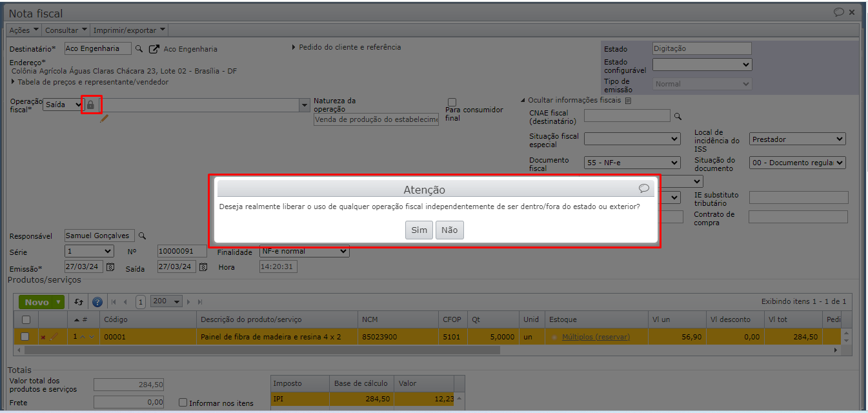Click the CNAE fiscal input field
Image resolution: width=868 pixels, height=413 pixels.
(627, 116)
